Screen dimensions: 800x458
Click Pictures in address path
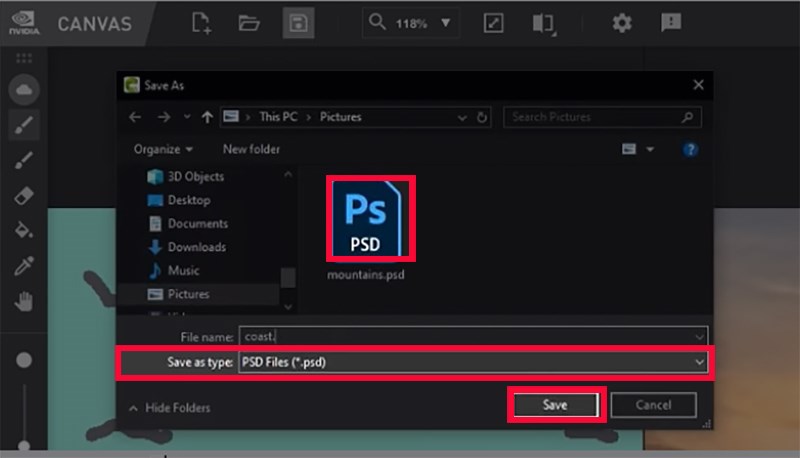coord(340,117)
